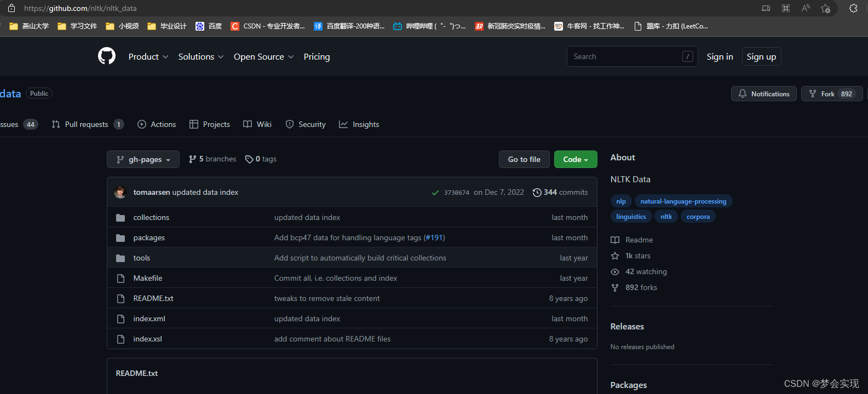Select the nlp topic tag

coord(621,201)
